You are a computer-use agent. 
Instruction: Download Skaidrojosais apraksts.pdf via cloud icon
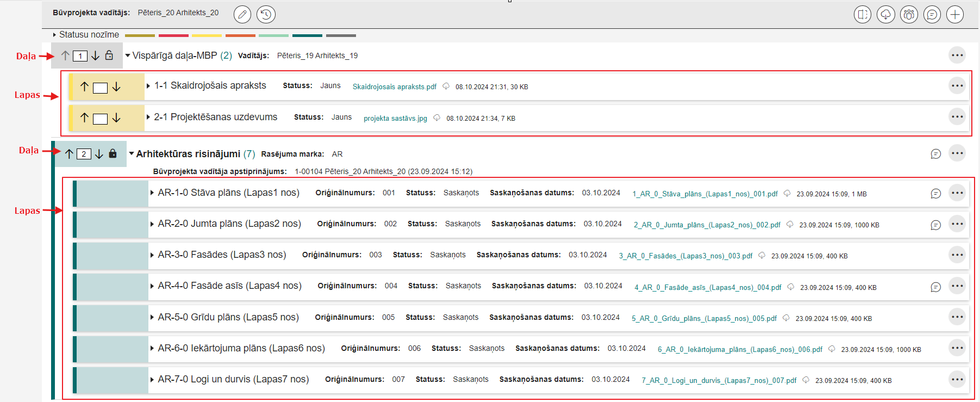tap(446, 86)
